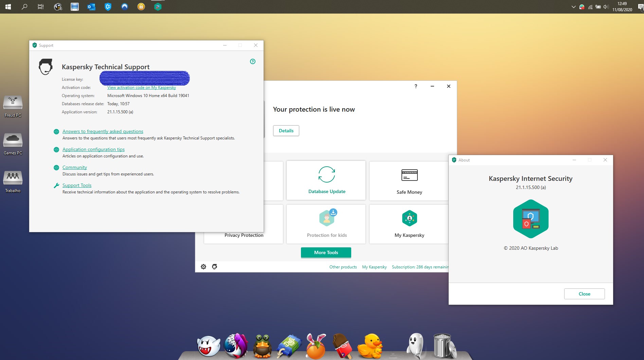644x360 pixels.
Task: Click the My Kaspersky tile label
Action: [x=409, y=235]
